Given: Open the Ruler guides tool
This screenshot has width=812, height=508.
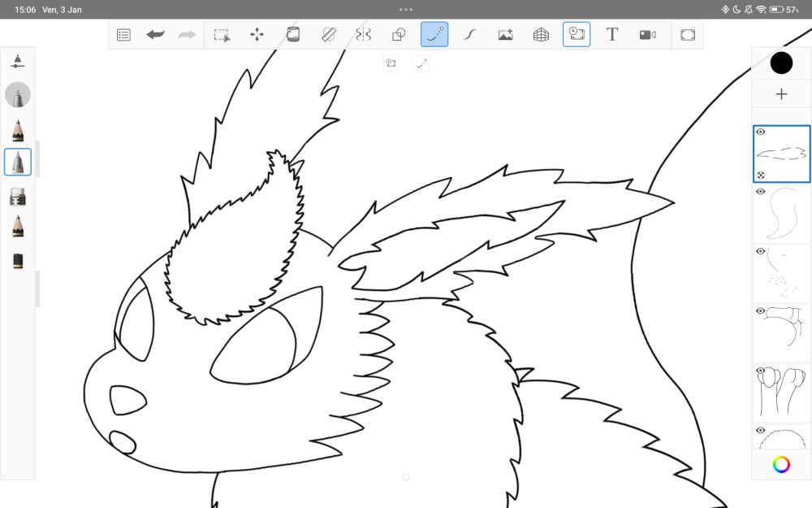Looking at the screenshot, I should [328, 34].
